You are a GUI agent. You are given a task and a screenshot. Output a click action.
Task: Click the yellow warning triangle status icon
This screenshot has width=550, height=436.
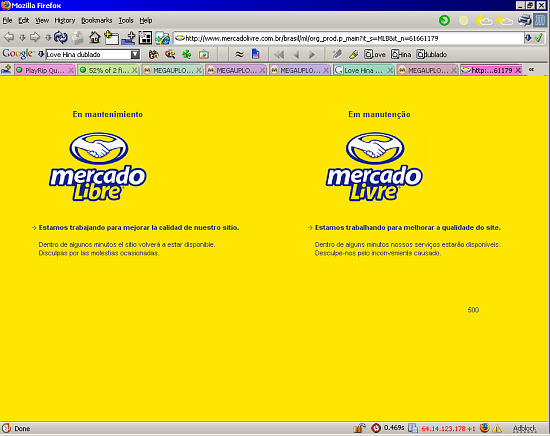[497, 429]
